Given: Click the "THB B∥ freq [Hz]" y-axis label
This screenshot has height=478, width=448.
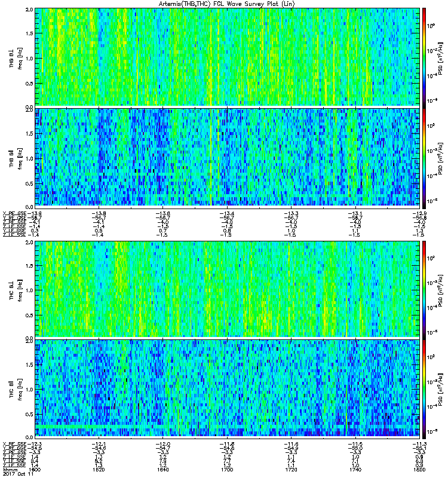Looking at the screenshot, I should (16, 158).
